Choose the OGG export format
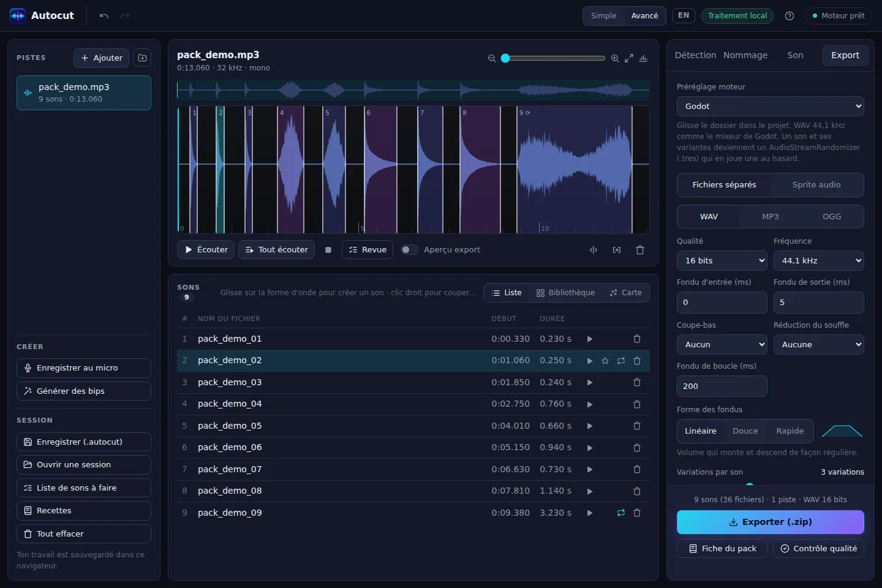The height and width of the screenshot is (588, 882). 832,217
